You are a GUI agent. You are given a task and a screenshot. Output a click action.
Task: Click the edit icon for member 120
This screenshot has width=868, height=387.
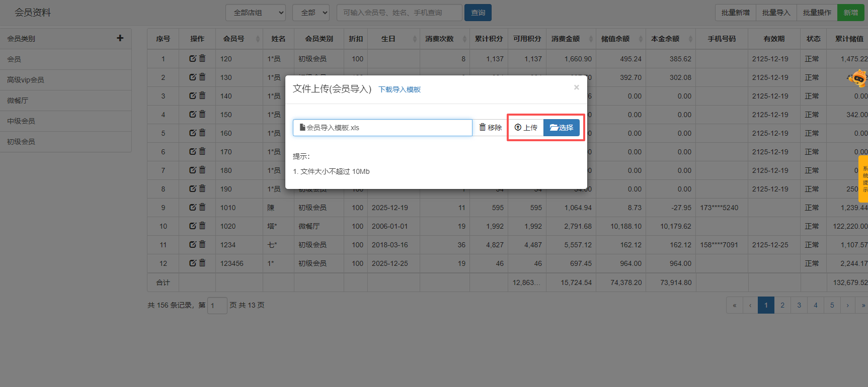[192, 59]
